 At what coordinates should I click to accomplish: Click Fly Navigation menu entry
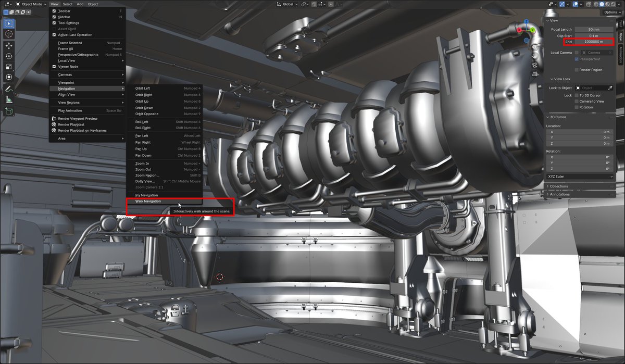[x=165, y=195]
